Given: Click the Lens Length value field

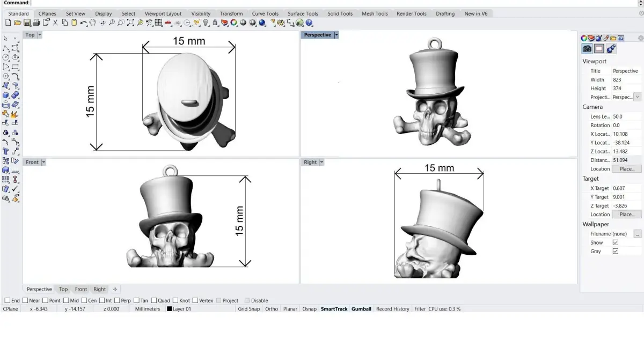Looking at the screenshot, I should 626,116.
